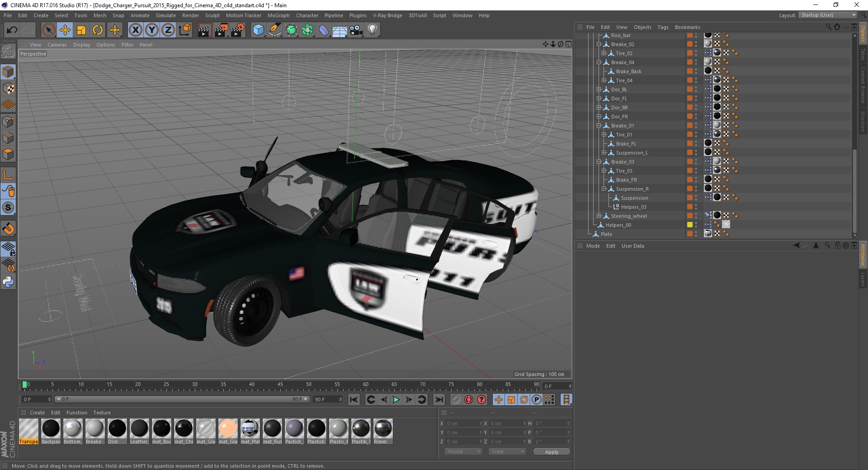Viewport: 868px width, 470px height.
Task: Select the Transpa material swatch
Action: click(28, 432)
